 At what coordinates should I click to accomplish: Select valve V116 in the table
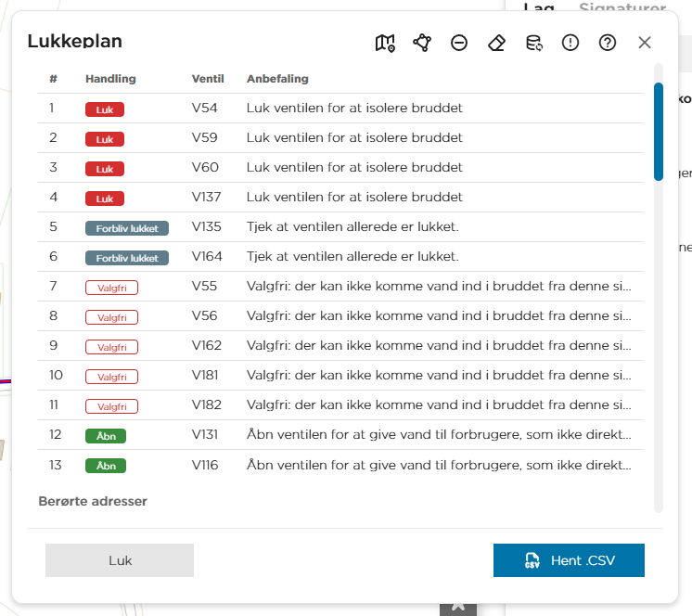pyautogui.click(x=205, y=465)
